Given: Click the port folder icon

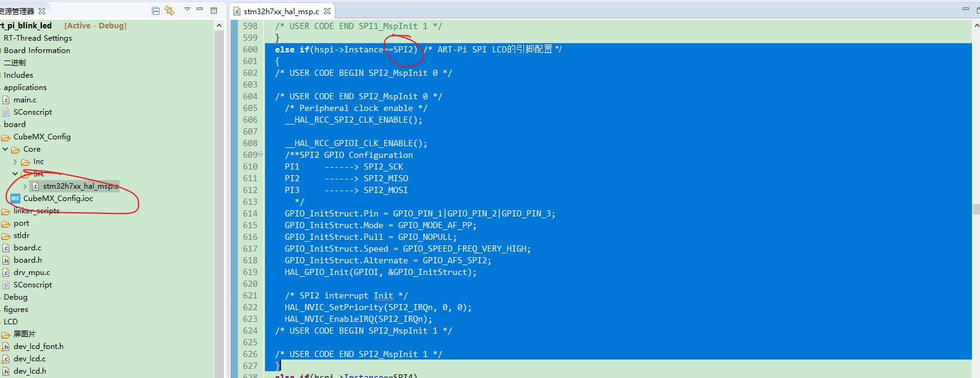Looking at the screenshot, I should coord(6,223).
